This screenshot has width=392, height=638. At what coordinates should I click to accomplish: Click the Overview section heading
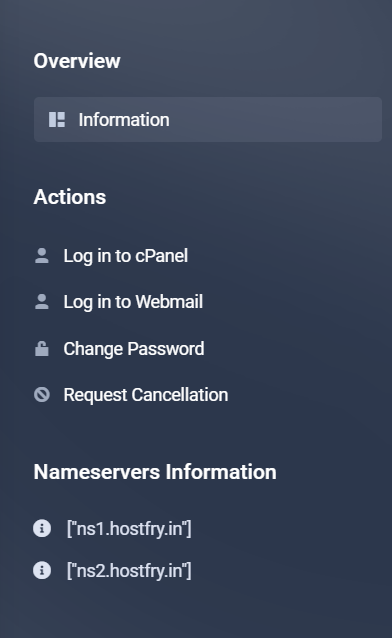point(77,61)
